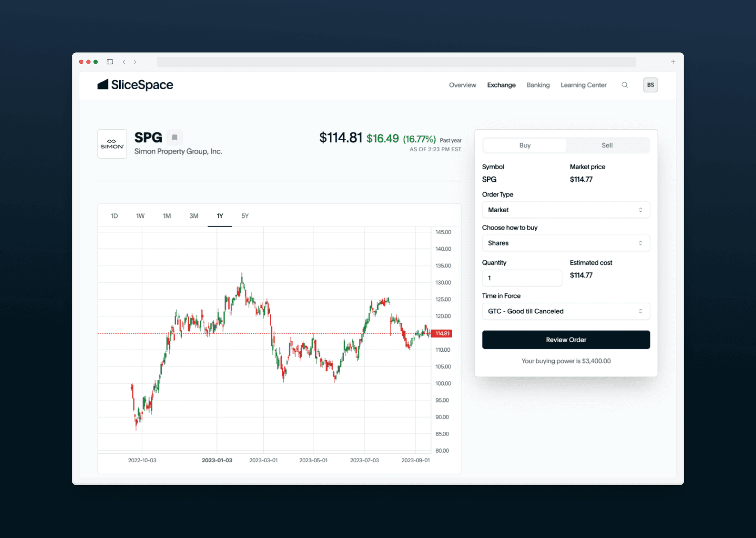Screen dimensions: 756x538
Task: Click the Banking navigation link
Action: tap(537, 85)
